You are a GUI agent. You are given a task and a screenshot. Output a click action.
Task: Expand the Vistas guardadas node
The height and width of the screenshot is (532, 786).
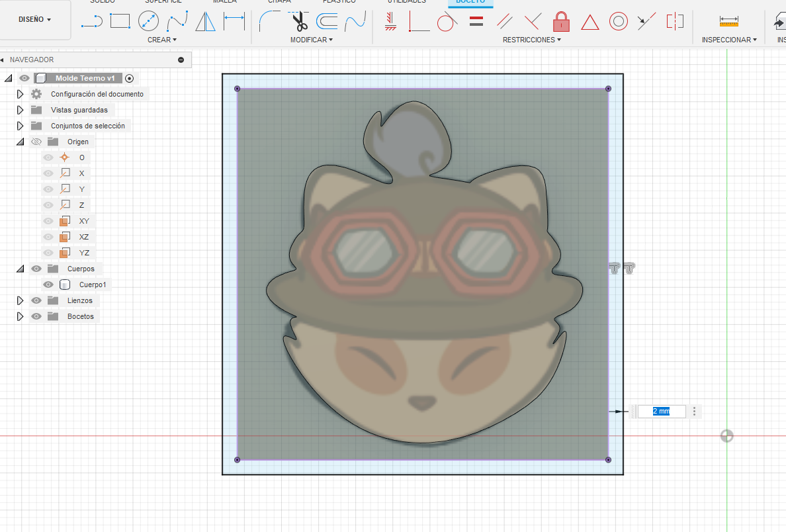click(20, 110)
